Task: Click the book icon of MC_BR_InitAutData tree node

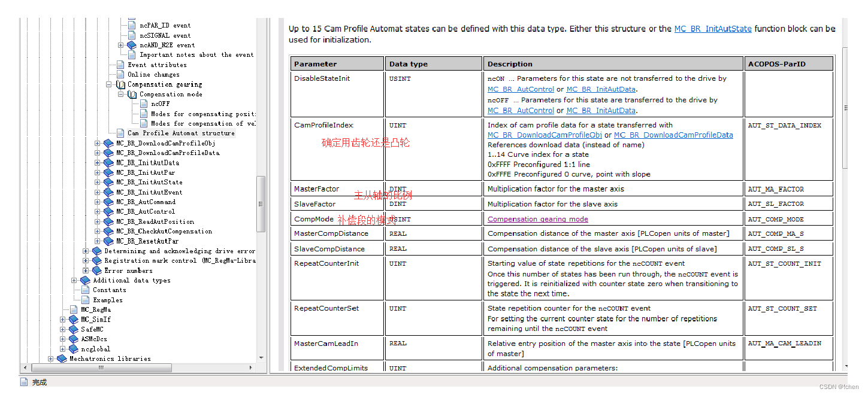Action: (108, 162)
